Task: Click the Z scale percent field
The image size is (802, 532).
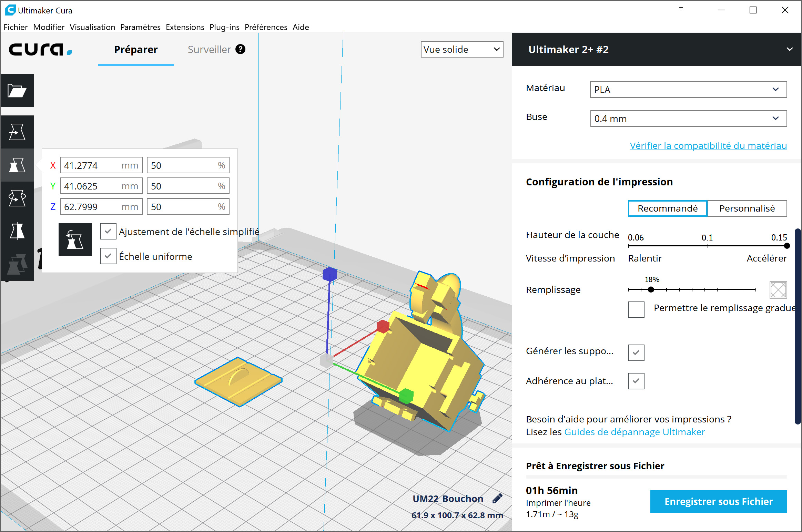Action: point(188,207)
